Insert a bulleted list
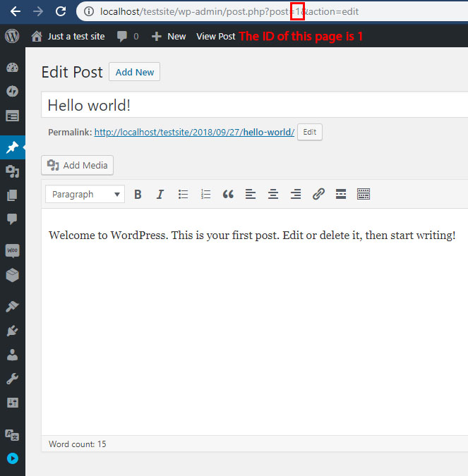The height and width of the screenshot is (476, 468). click(183, 194)
